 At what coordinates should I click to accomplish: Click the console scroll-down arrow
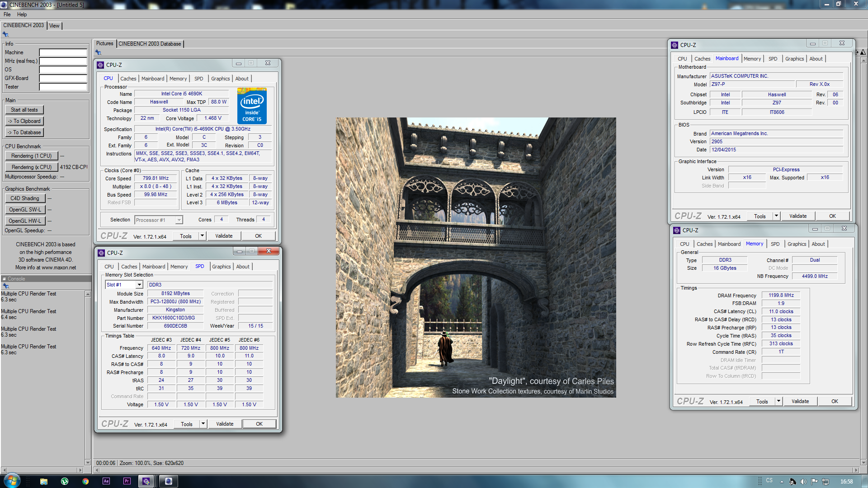click(x=88, y=463)
